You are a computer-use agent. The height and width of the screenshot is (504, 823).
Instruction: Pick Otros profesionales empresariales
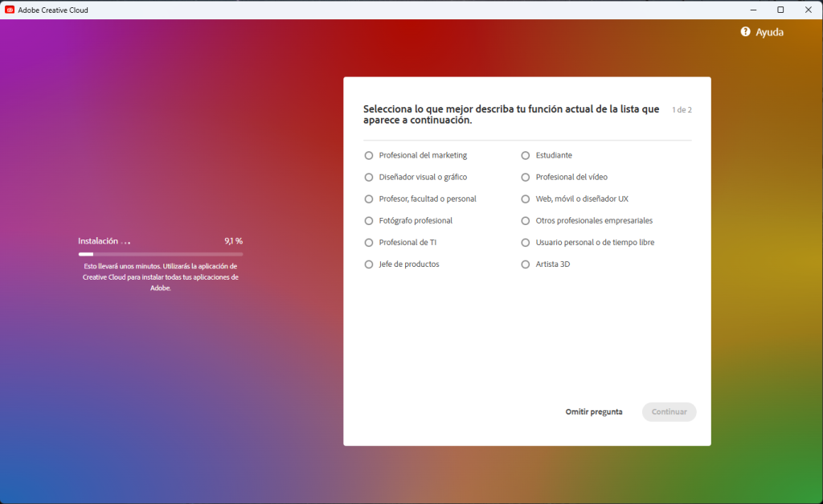[x=526, y=220]
